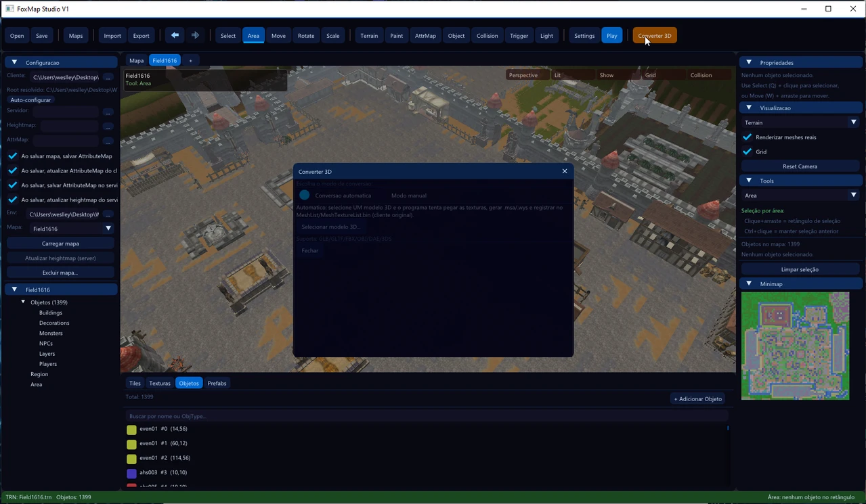Collapse the Minimap panel header
The height and width of the screenshot is (504, 866).
click(x=800, y=284)
